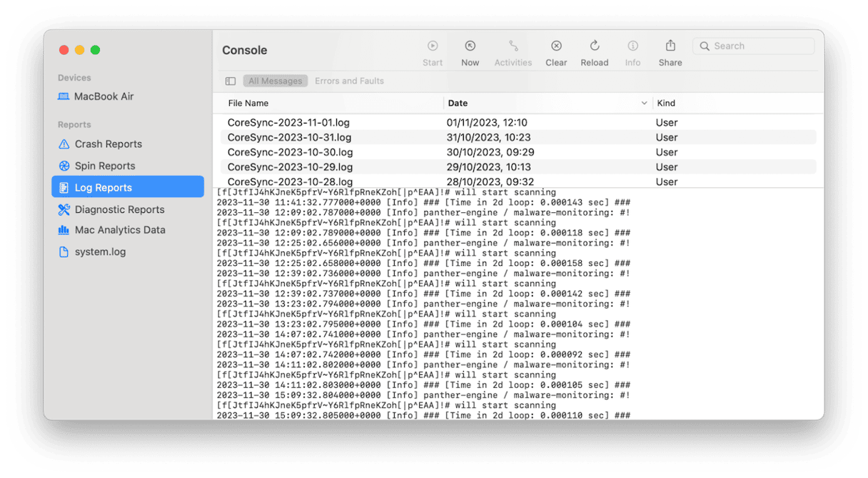Click the system.log file icon
This screenshot has width=868, height=478.
[64, 252]
